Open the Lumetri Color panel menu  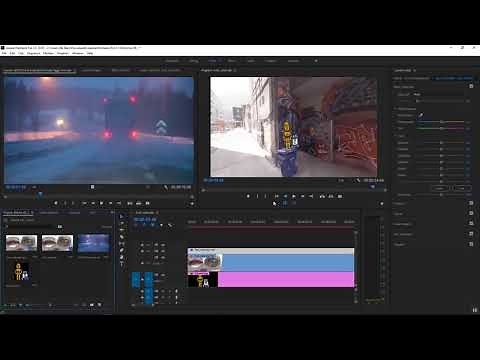pos(415,70)
